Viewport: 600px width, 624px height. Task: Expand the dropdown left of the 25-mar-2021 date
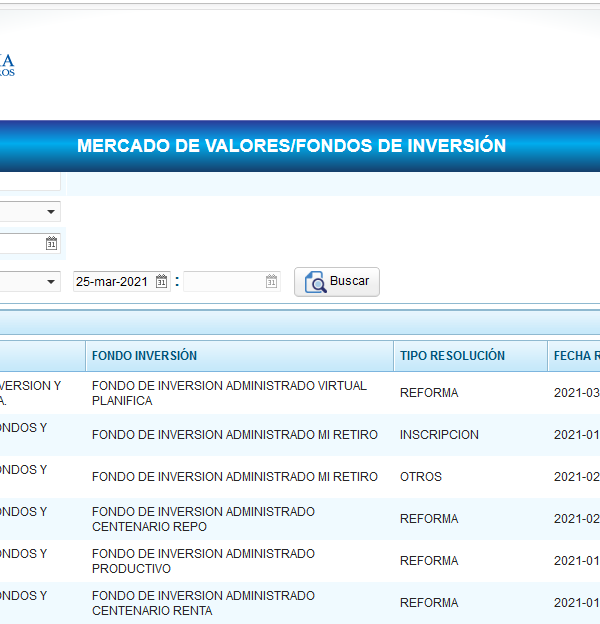tap(51, 282)
